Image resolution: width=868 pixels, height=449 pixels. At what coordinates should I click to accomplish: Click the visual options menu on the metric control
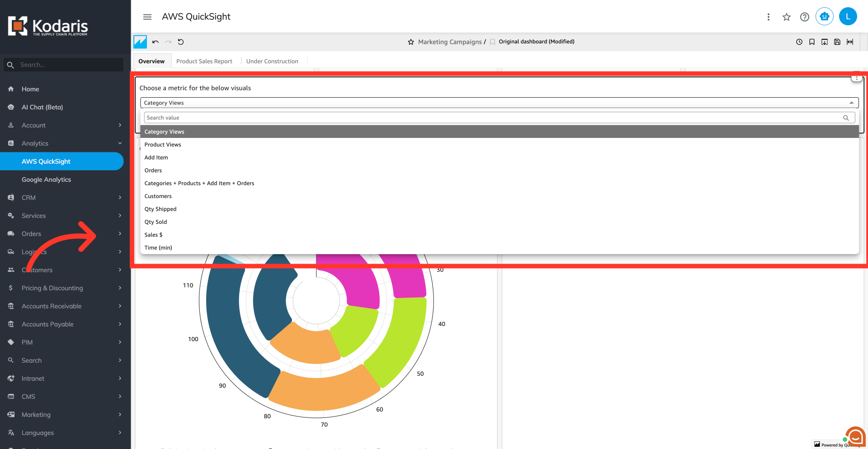click(x=856, y=78)
